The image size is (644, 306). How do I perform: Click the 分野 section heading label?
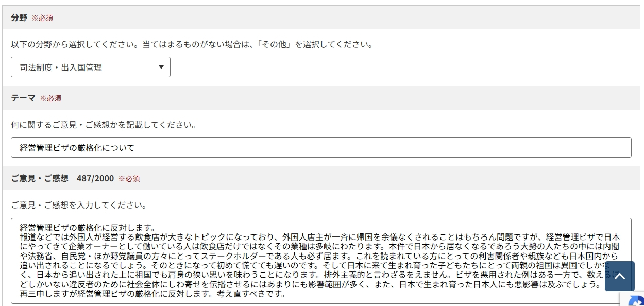point(19,18)
